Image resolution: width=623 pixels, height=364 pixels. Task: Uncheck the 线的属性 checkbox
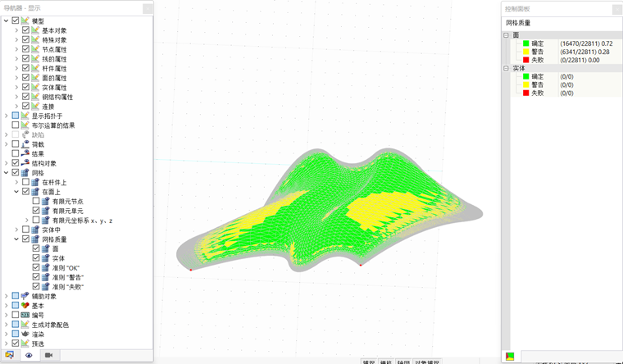coord(25,58)
